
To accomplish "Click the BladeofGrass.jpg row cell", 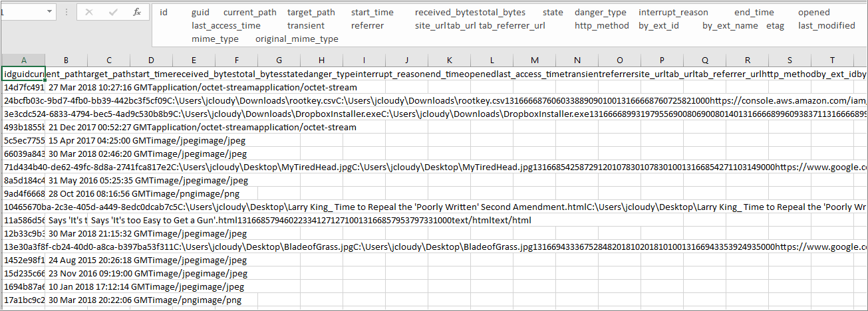I will tap(24, 247).
